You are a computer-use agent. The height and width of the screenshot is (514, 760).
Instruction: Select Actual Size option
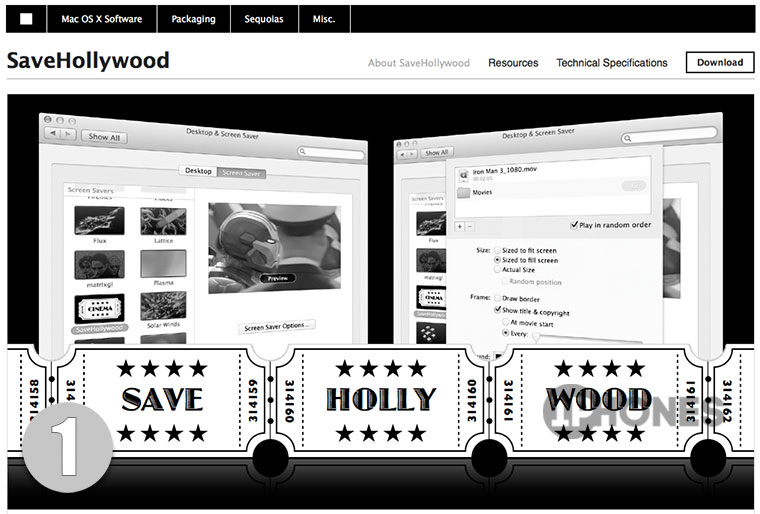(x=497, y=269)
